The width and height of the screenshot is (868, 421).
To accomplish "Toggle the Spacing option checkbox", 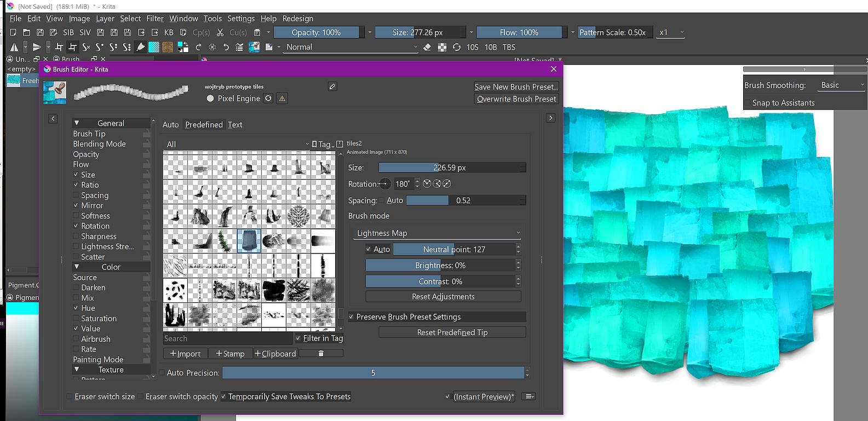I will (x=76, y=195).
